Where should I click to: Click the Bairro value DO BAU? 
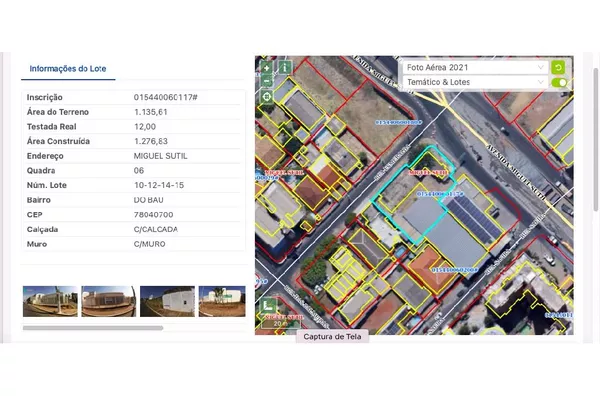click(149, 200)
